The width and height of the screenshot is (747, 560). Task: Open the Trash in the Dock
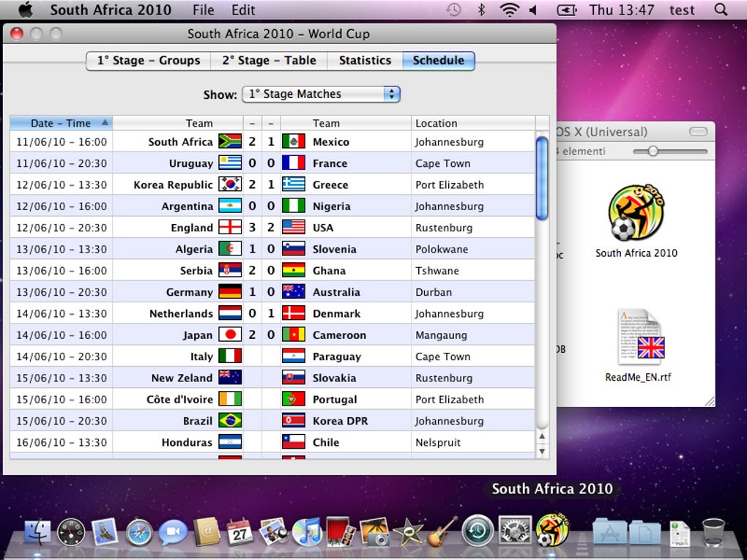pyautogui.click(x=713, y=531)
